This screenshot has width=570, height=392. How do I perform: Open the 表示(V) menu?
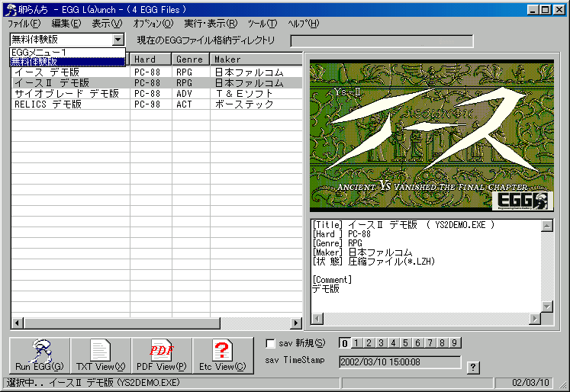tap(107, 24)
